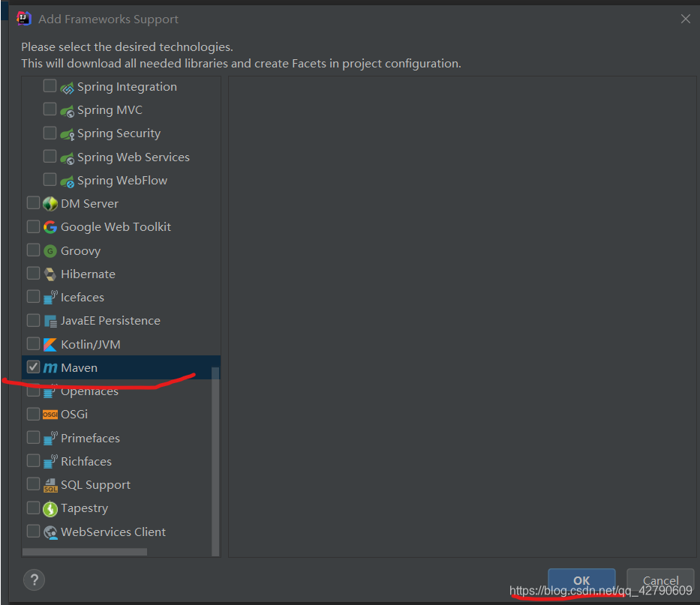The width and height of the screenshot is (700, 605).
Task: Click the Kotlin/JVM logo icon
Action: point(50,344)
